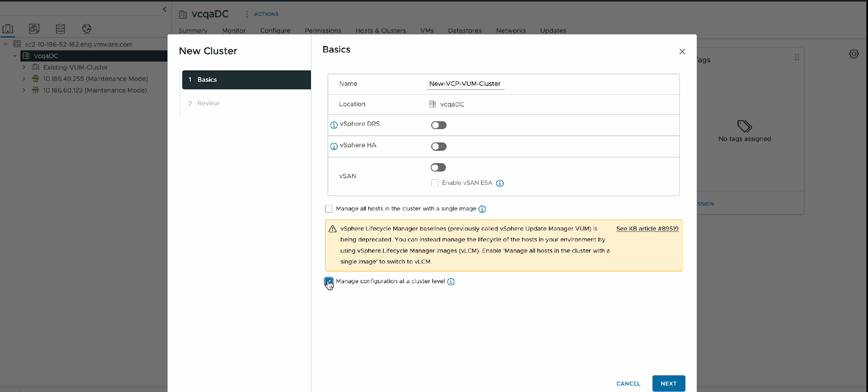Viewport: 868px width, 392px height.
Task: Click the CANCEL button
Action: click(x=628, y=383)
